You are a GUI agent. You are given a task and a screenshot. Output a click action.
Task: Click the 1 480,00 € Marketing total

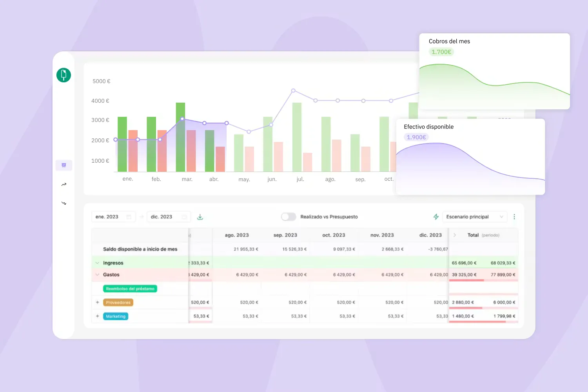pyautogui.click(x=463, y=316)
